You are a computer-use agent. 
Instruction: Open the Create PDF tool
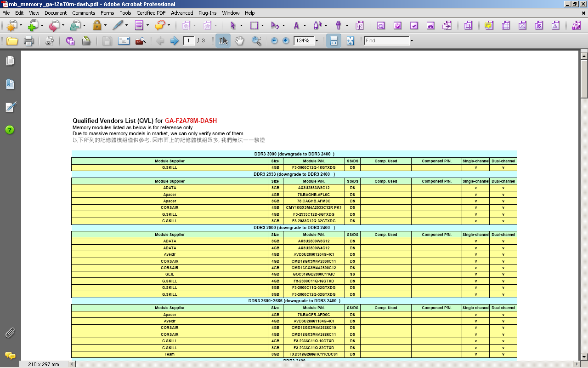(12, 25)
